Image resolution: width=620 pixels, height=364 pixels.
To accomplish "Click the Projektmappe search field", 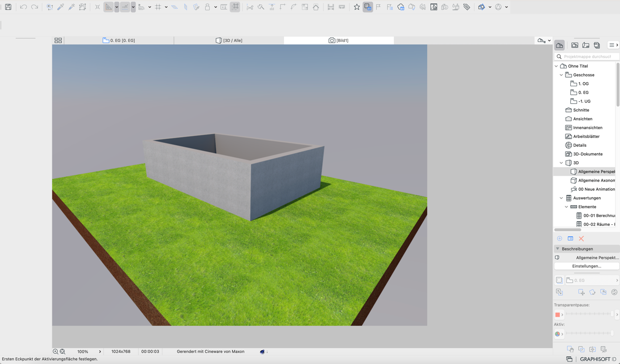I will coord(587,57).
